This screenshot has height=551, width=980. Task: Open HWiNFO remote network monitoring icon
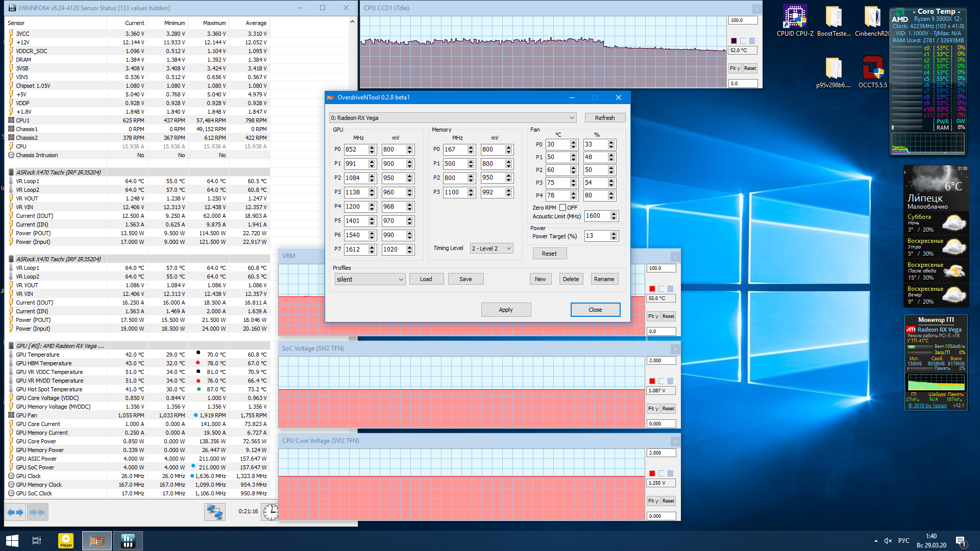214,512
